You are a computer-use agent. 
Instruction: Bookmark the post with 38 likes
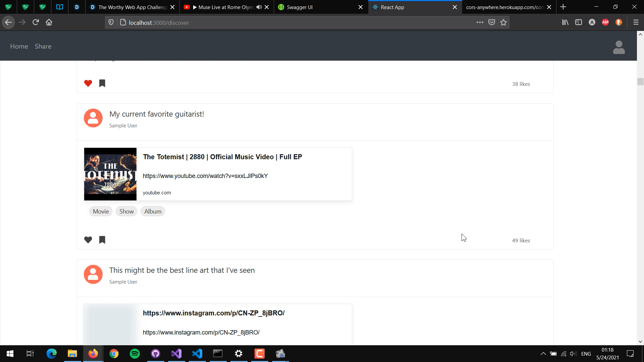click(102, 83)
